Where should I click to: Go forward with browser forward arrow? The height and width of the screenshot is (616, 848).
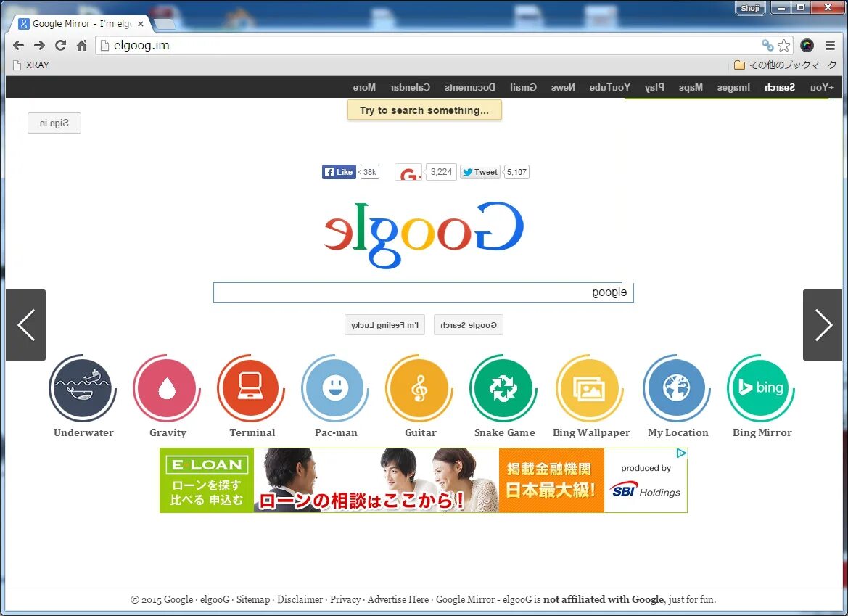click(39, 46)
